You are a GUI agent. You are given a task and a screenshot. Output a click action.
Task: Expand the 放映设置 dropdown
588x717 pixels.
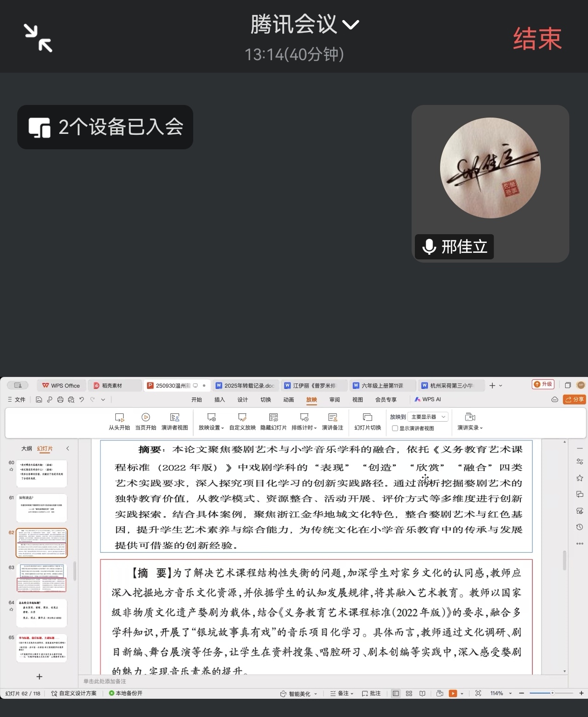point(211,427)
